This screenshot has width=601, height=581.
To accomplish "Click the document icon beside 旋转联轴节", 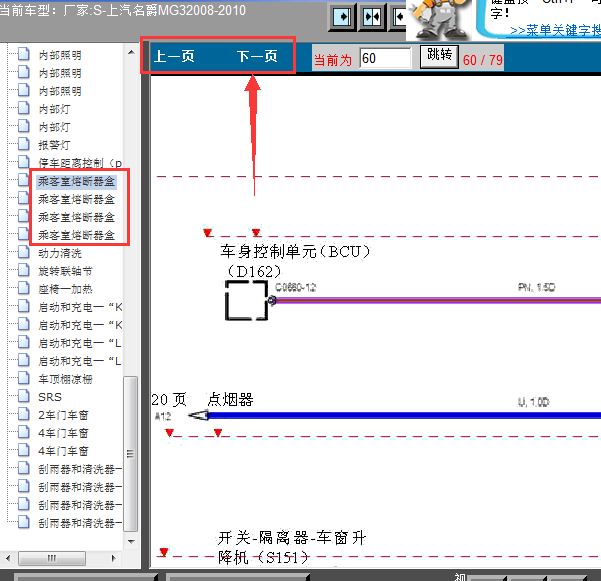I will (x=24, y=270).
